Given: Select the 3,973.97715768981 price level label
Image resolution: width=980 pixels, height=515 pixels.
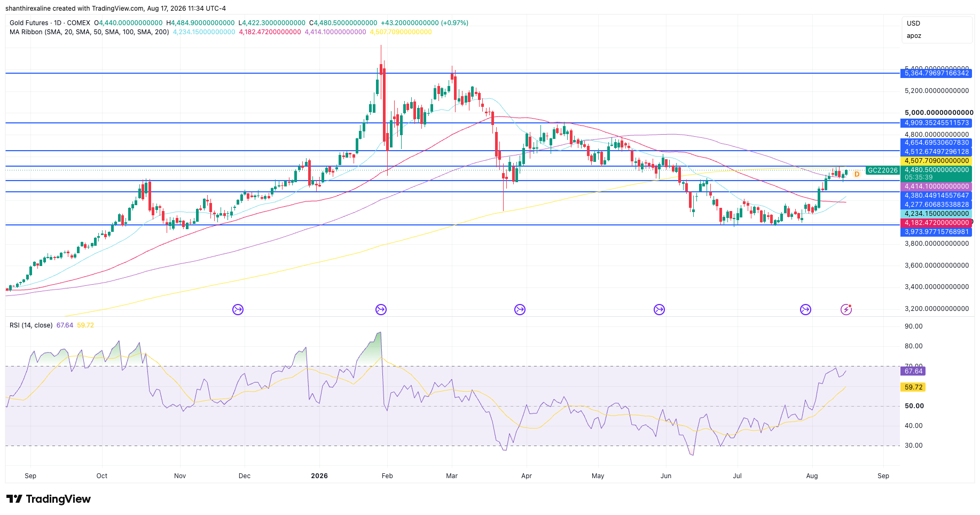Looking at the screenshot, I should point(937,232).
